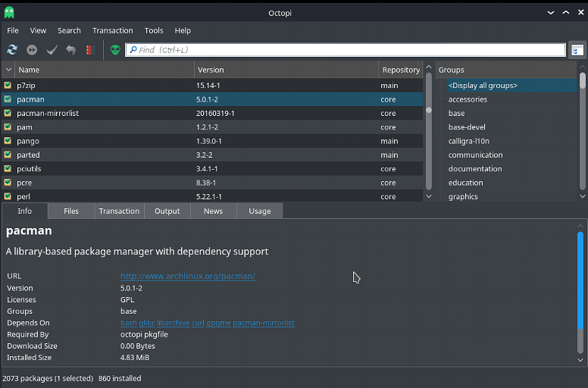
Task: Switch to the Transaction tab
Action: pyautogui.click(x=119, y=211)
